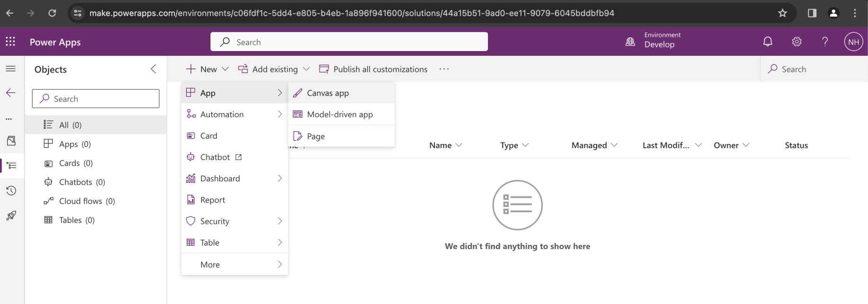Click the history icon in left rail
Viewport: 868px width, 304px height.
[11, 190]
